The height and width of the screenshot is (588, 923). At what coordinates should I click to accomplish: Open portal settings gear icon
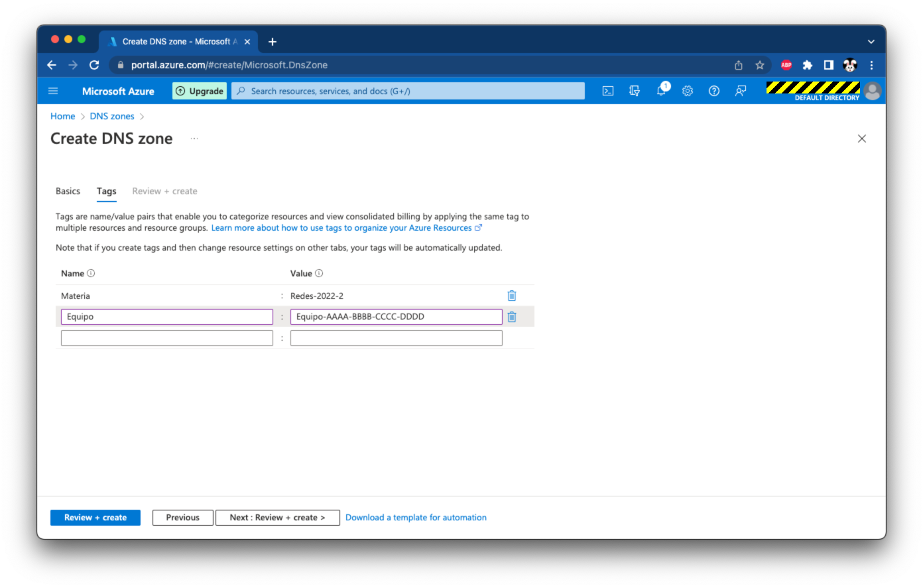(x=688, y=91)
